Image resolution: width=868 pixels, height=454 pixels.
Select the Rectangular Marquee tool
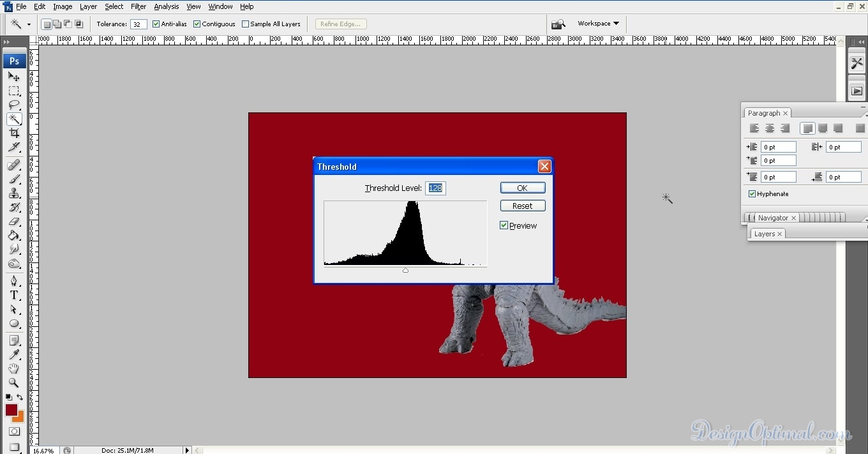pos(14,91)
